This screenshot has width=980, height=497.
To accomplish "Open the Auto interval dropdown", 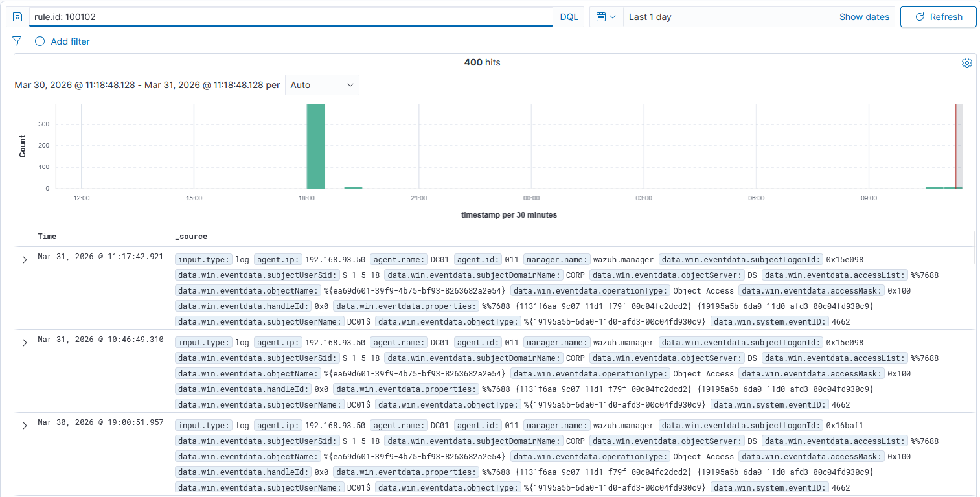I will point(322,85).
